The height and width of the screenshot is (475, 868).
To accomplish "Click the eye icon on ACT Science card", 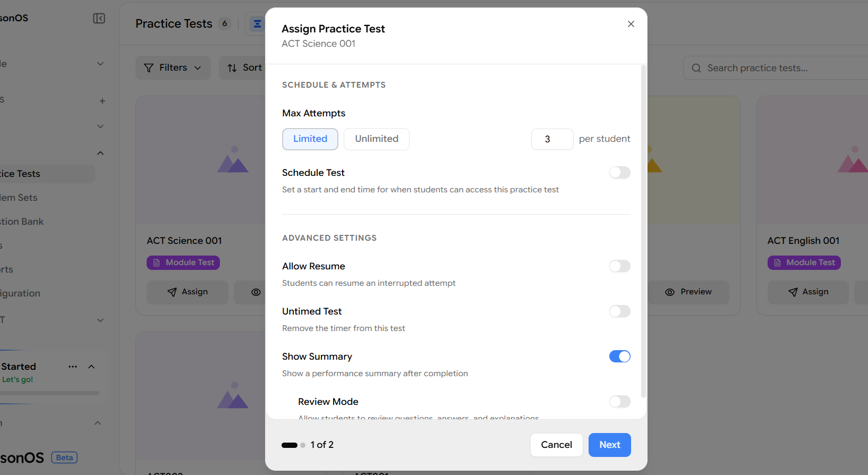I will pyautogui.click(x=256, y=292).
